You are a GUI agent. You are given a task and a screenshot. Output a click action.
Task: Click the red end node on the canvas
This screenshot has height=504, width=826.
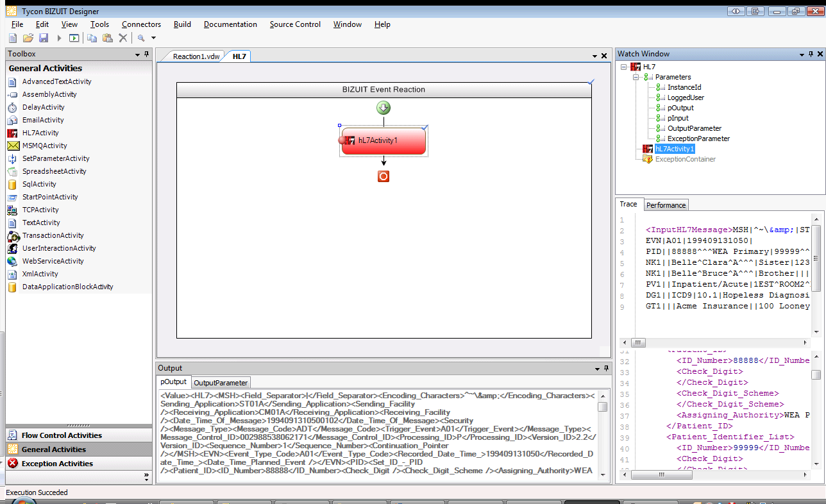click(x=383, y=176)
